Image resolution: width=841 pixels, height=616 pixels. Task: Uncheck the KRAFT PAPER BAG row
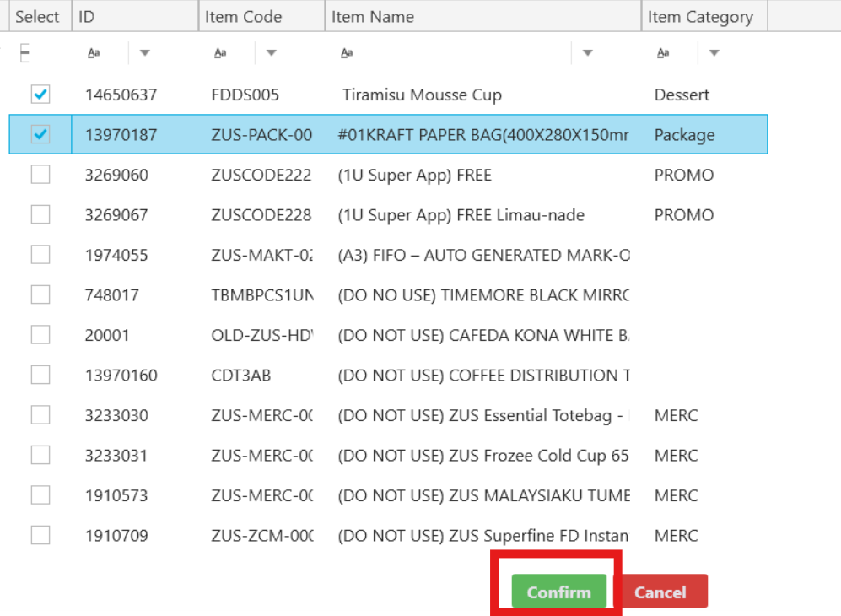click(40, 134)
